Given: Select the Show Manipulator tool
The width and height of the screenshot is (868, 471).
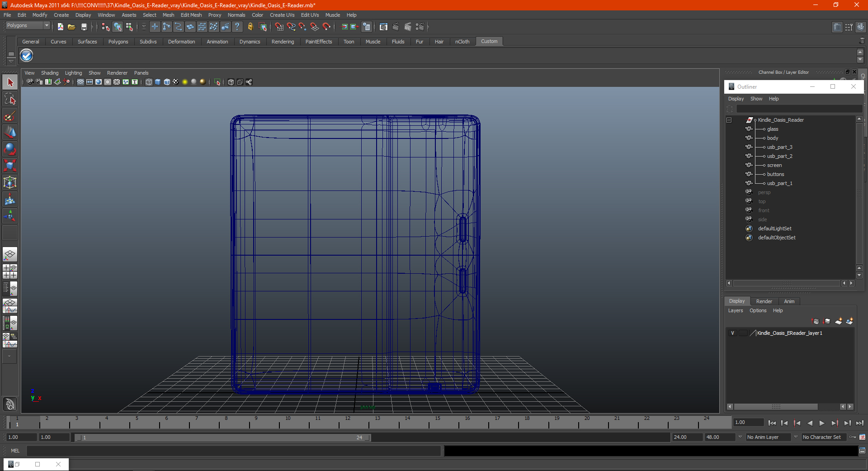Looking at the screenshot, I should tap(10, 216).
